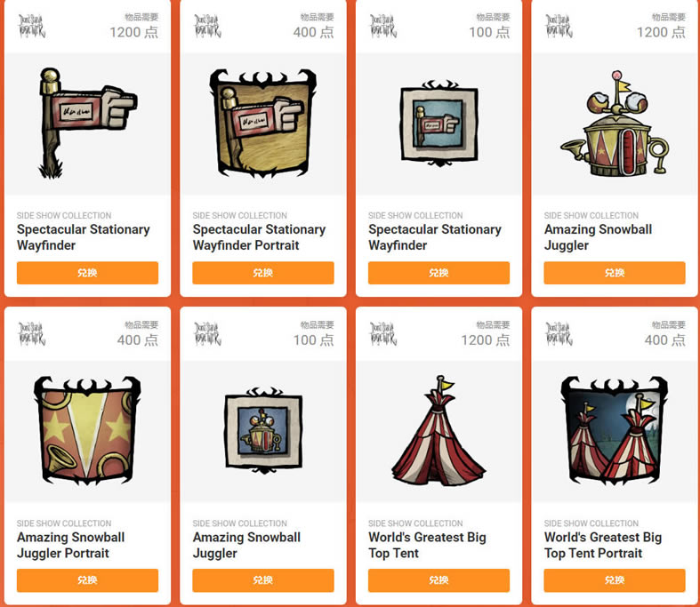This screenshot has width=700, height=607.
Task: Click the Don't Starve Together logo on the Big Top Tent card
Action: coord(383,333)
